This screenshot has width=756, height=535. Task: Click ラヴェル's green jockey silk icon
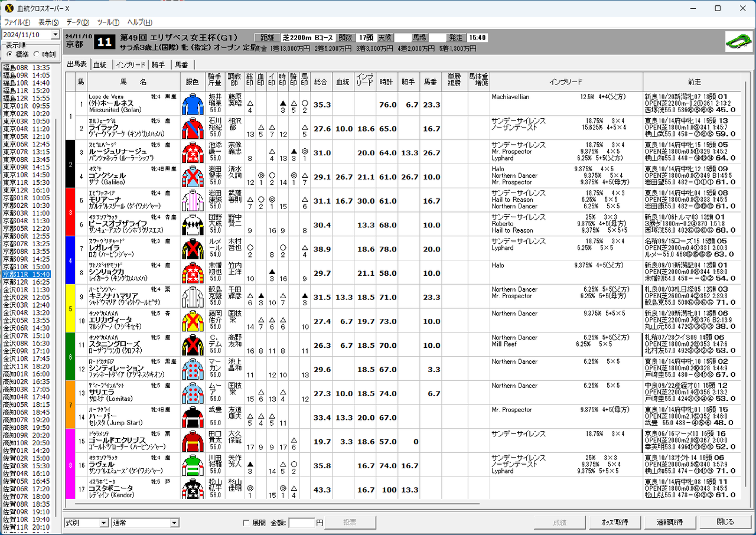[192, 465]
